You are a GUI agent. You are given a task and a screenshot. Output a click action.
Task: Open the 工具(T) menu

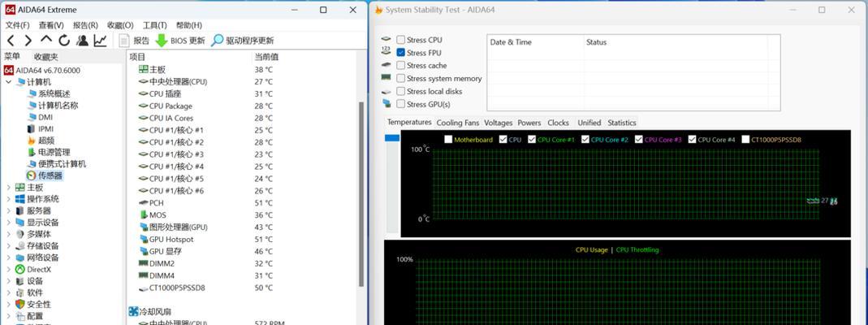(x=154, y=25)
